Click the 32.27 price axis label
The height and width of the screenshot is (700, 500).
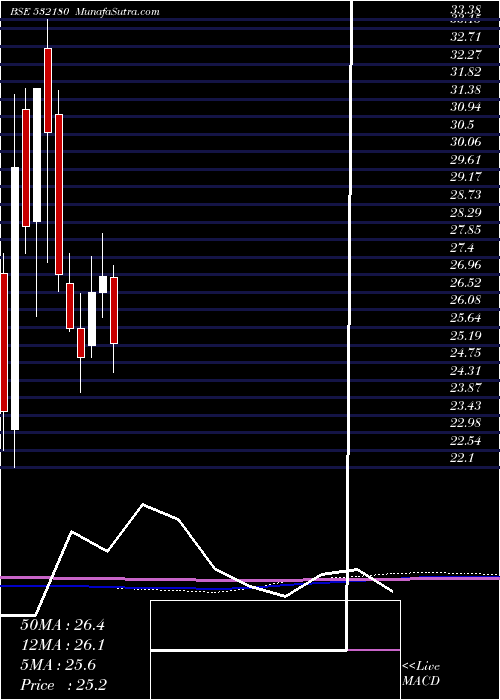(x=466, y=55)
